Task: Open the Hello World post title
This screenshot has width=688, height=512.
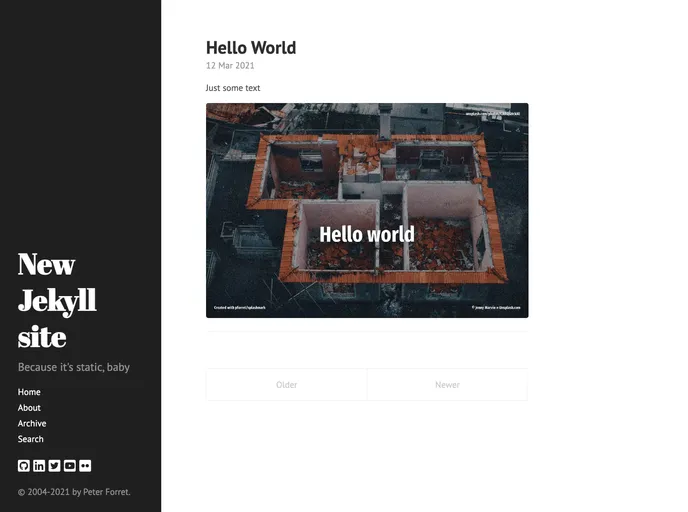Action: [x=251, y=48]
